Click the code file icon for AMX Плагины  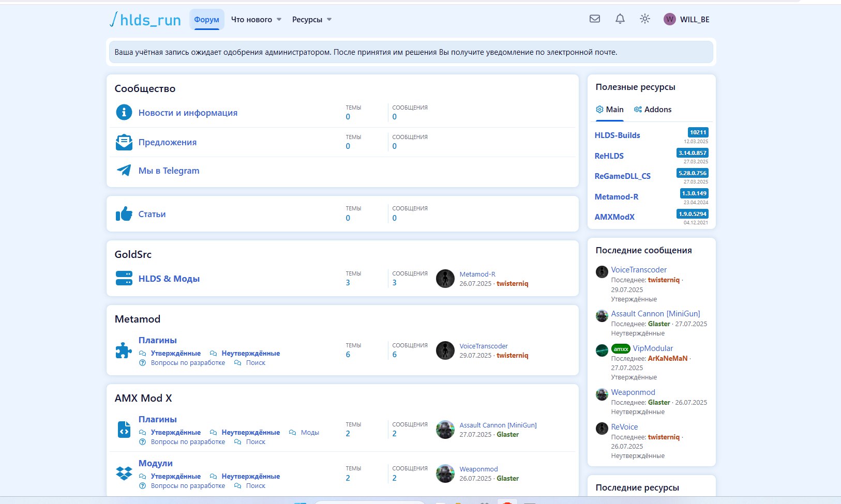[x=124, y=430]
